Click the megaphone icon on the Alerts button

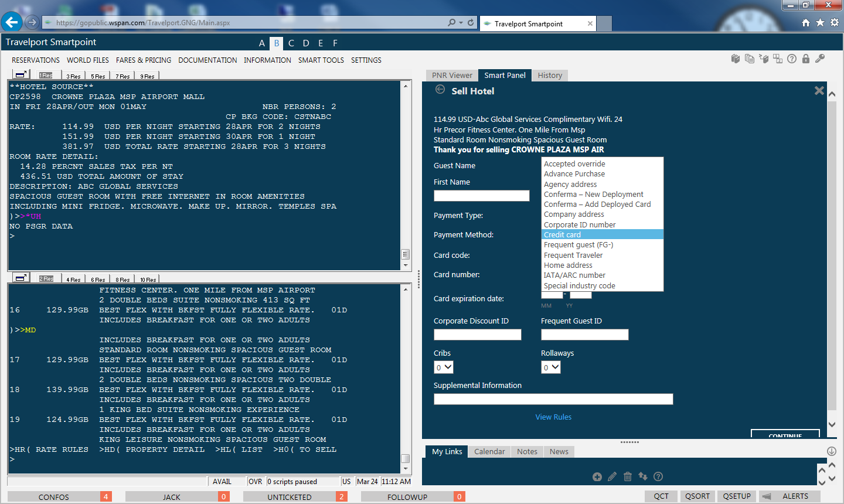(766, 496)
